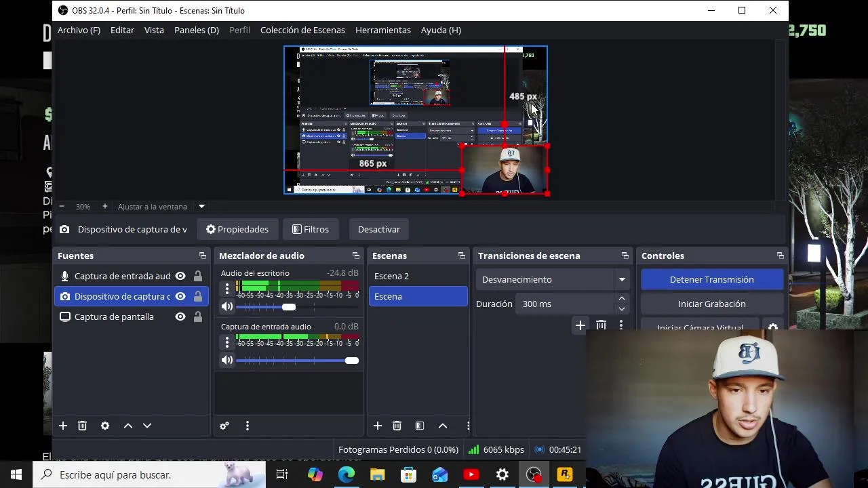Remove scene transition with trash icon
868x488 pixels.
(601, 326)
